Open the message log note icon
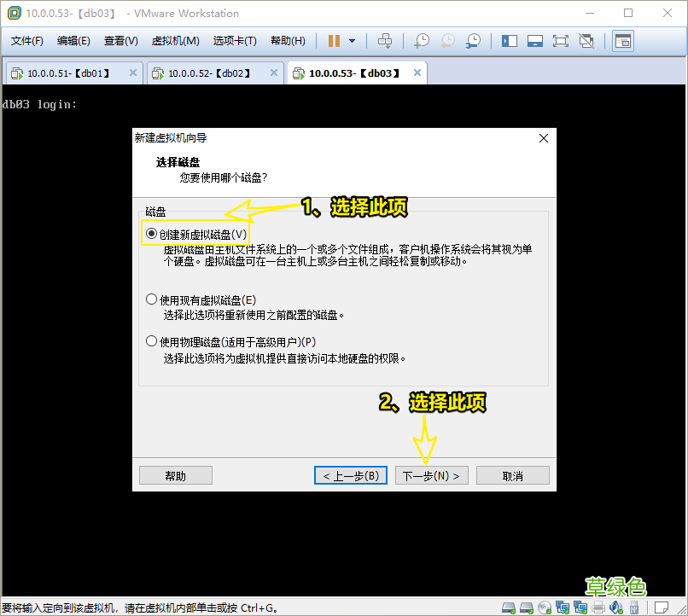The width and height of the screenshot is (688, 616). point(661,607)
